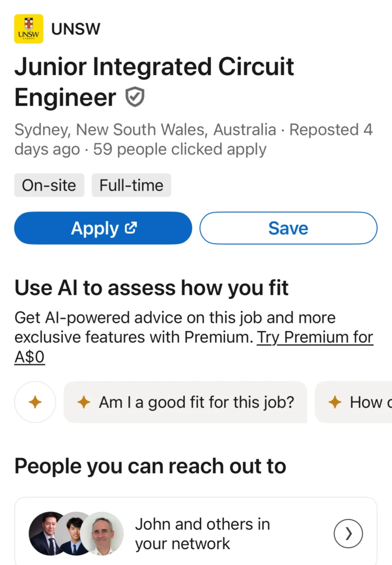The width and height of the screenshot is (392, 565).
Task: Tap sparkle icon beside 'Am I a good fit'
Action: (x=84, y=402)
